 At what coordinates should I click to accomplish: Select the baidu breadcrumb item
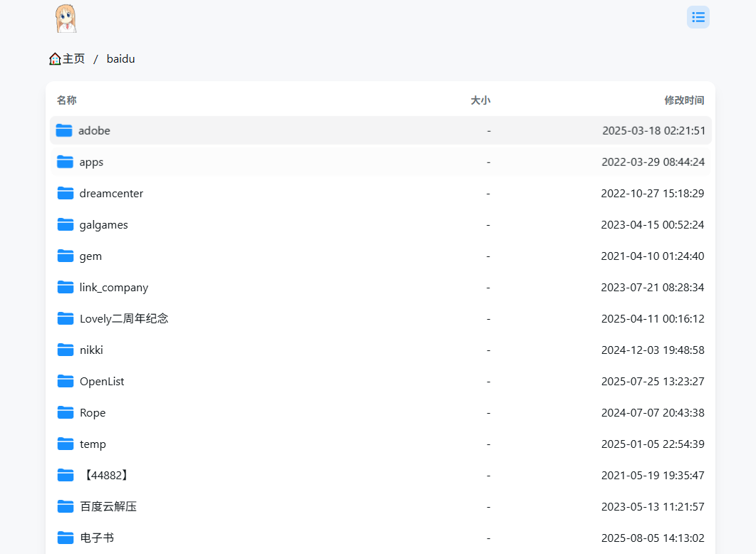coord(120,59)
